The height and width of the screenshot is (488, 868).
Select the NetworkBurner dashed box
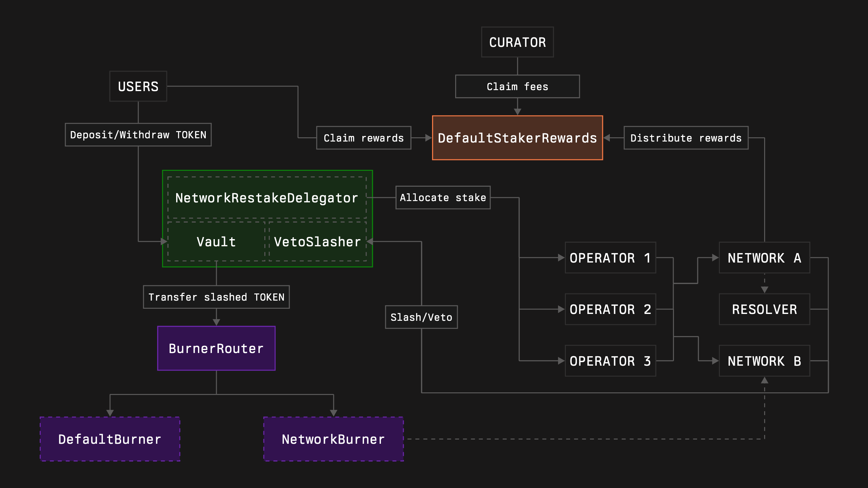coord(333,439)
